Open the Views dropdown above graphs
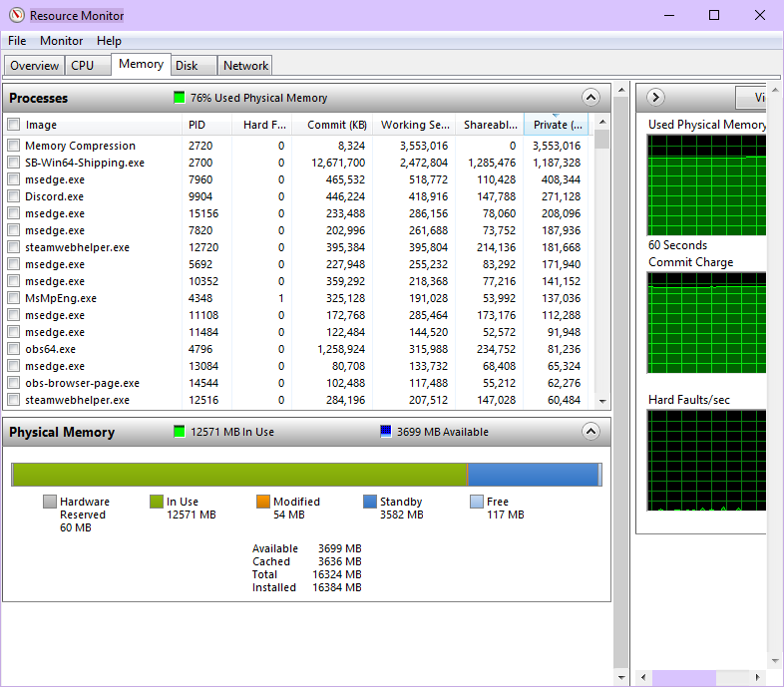Viewport: 784px width, 687px height. click(750, 97)
